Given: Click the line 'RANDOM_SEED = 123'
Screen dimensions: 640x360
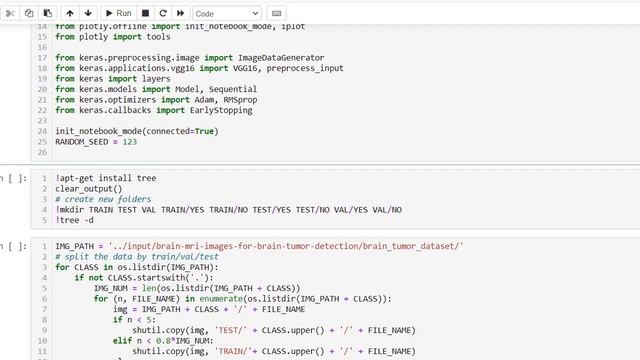Looking at the screenshot, I should coord(96,142).
